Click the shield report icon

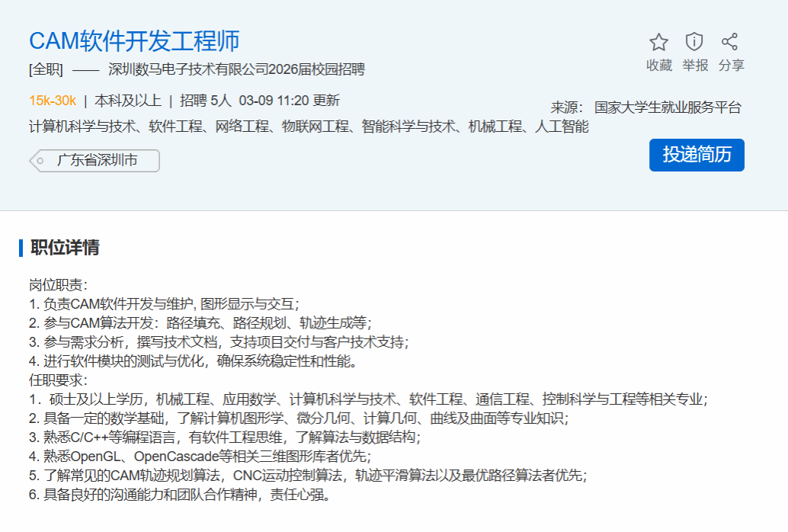pos(694,42)
